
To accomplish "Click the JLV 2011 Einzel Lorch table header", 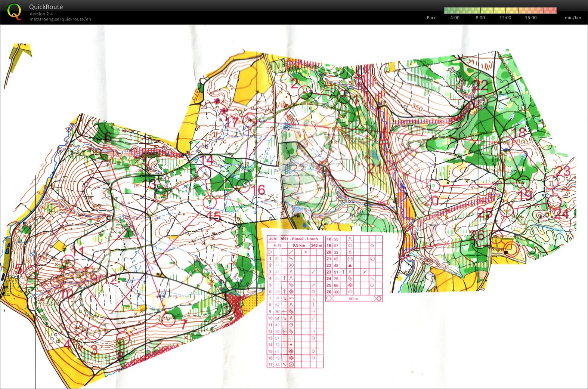I will (x=295, y=239).
